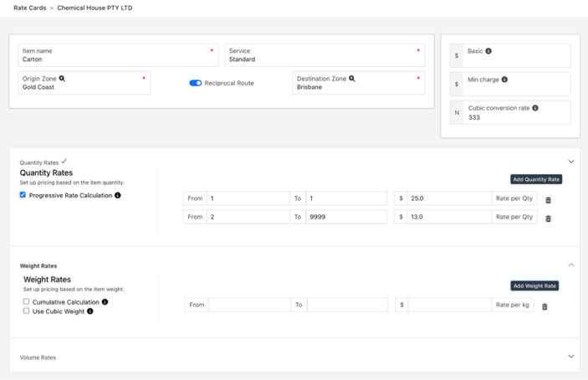This screenshot has width=588, height=380.
Task: Delete the quantity rate row with 25.0
Action: point(548,200)
